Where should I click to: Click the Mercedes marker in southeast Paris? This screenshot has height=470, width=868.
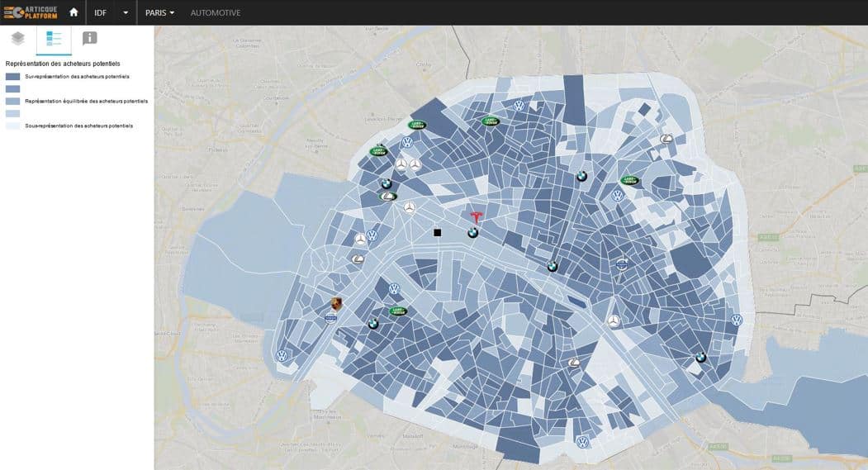pyautogui.click(x=614, y=320)
